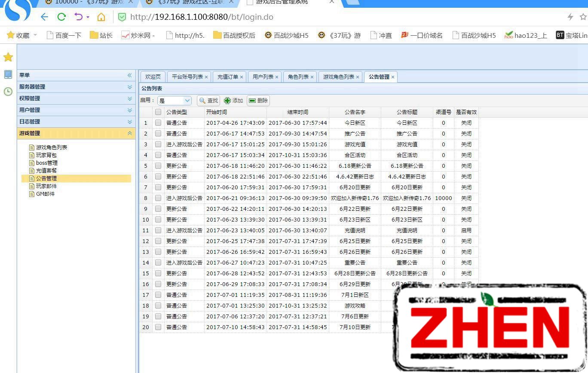Click the green plus 添加 button
Viewport: 588px width, 373px height.
click(233, 101)
